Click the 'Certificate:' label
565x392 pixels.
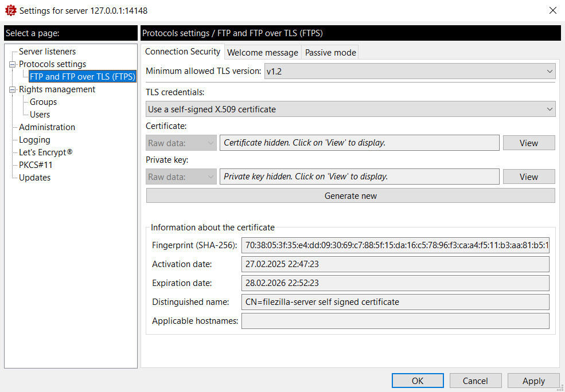pos(166,126)
